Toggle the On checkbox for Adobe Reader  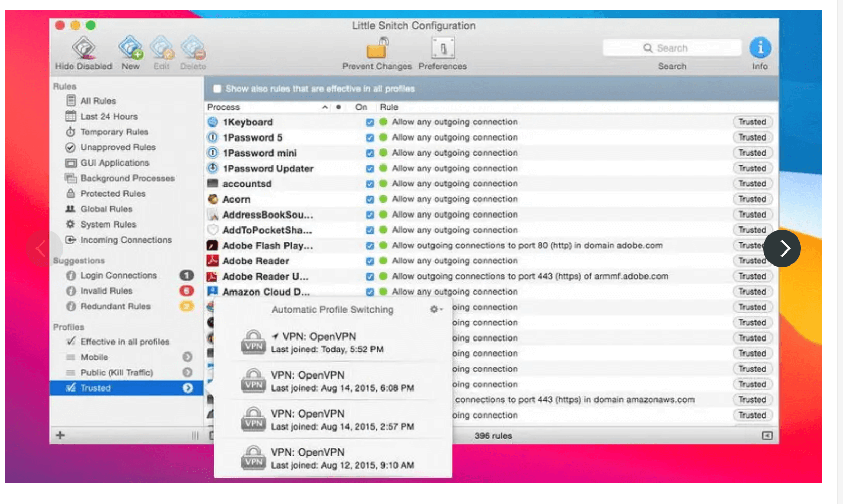coord(370,261)
